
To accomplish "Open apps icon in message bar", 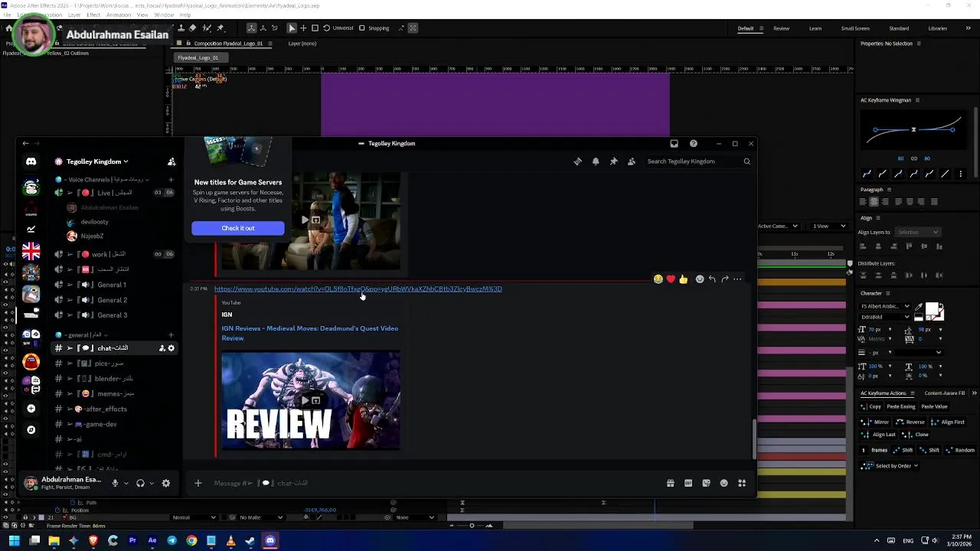I will 742,483.
